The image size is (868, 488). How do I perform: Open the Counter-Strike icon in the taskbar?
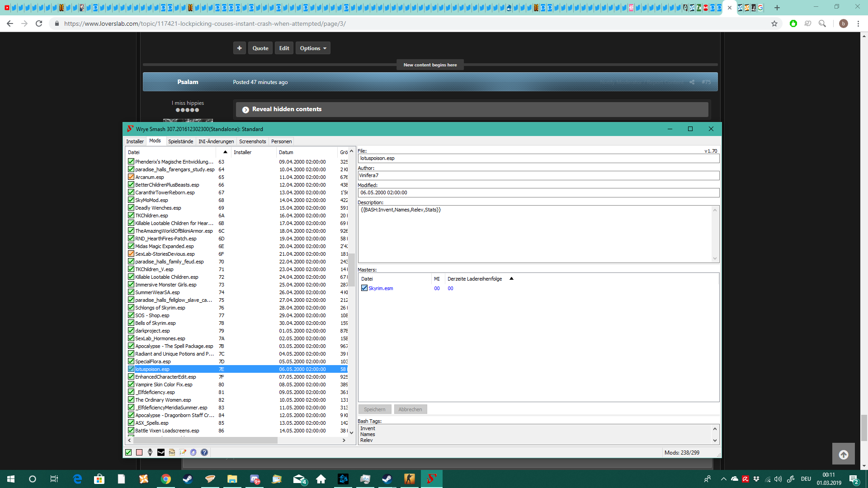point(410,479)
